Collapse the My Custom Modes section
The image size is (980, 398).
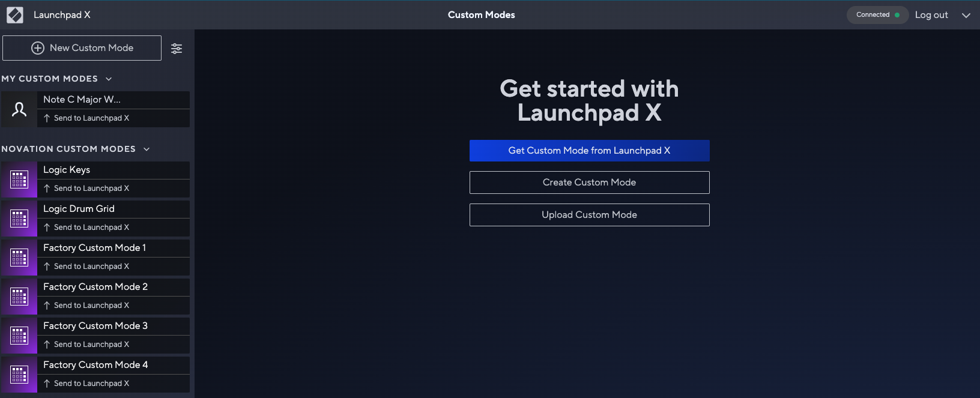coord(109,79)
